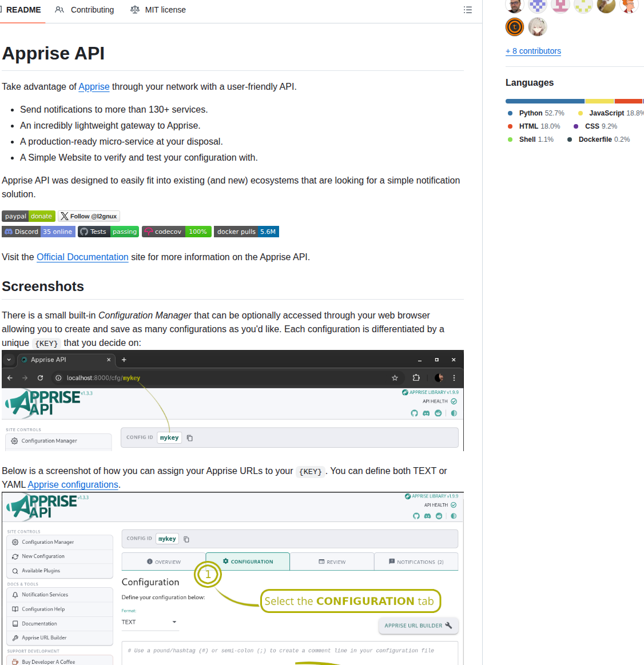The width and height of the screenshot is (644, 665).
Task: Click the book icon beside Configuration Help
Action: pyautogui.click(x=15, y=609)
